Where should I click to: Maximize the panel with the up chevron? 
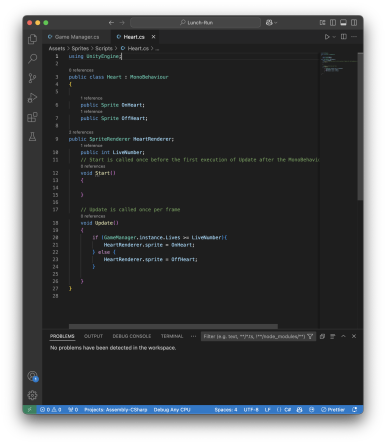coord(343,336)
